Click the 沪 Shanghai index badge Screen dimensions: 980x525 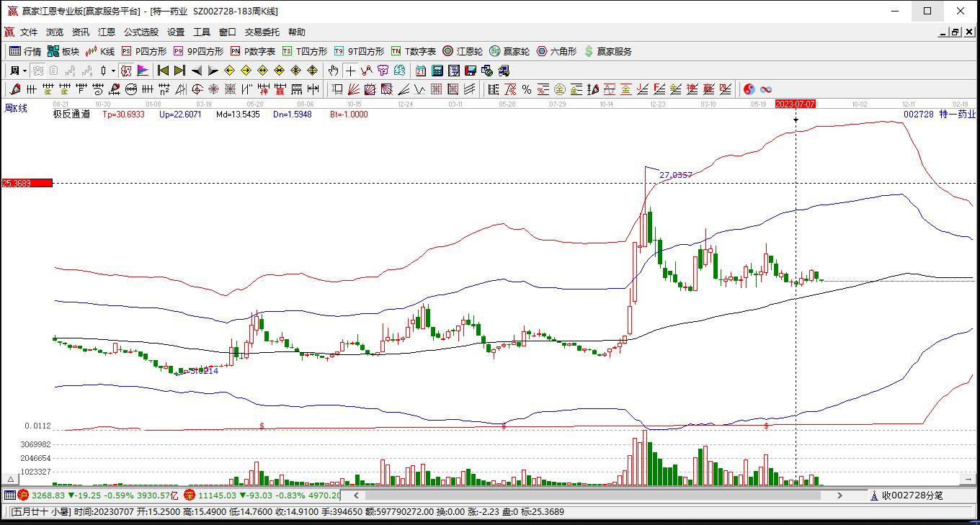(x=23, y=495)
